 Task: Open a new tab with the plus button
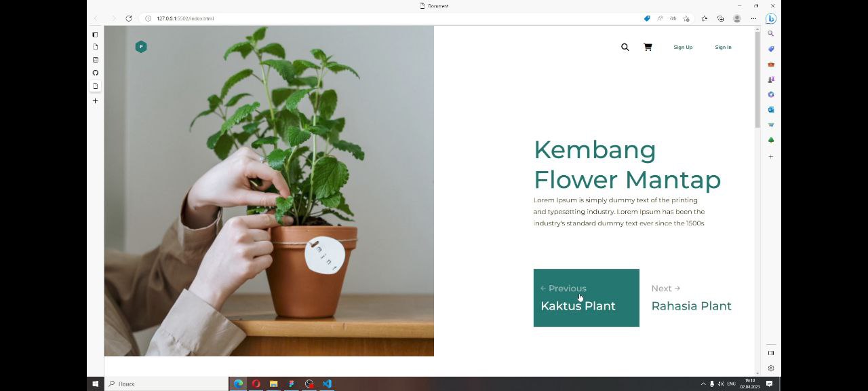point(96,100)
